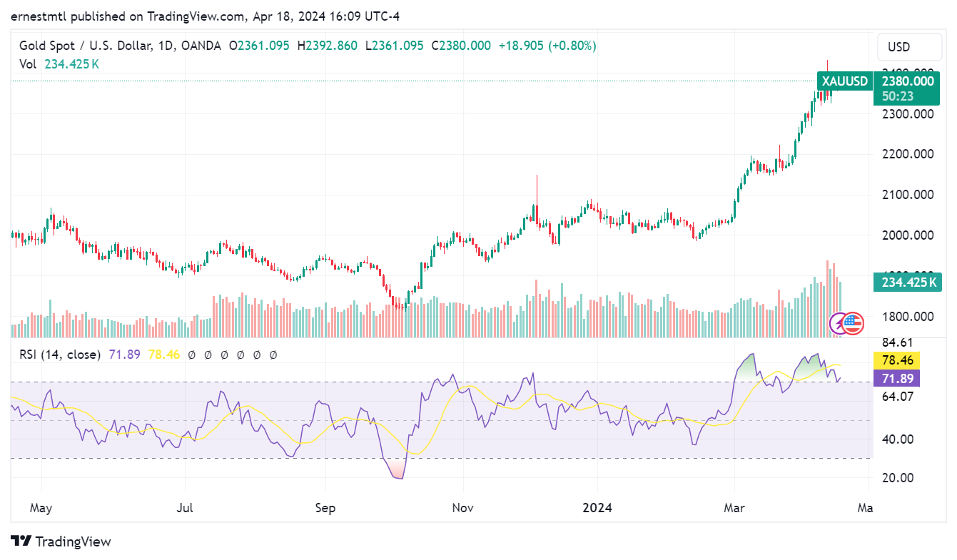Click the 1800.000 price axis label
The height and width of the screenshot is (560, 957).
tap(908, 316)
